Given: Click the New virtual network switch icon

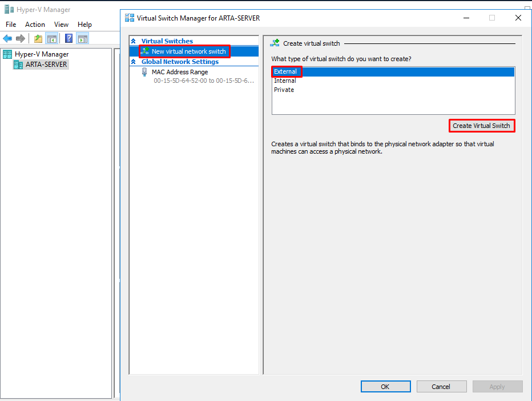Looking at the screenshot, I should point(145,51).
